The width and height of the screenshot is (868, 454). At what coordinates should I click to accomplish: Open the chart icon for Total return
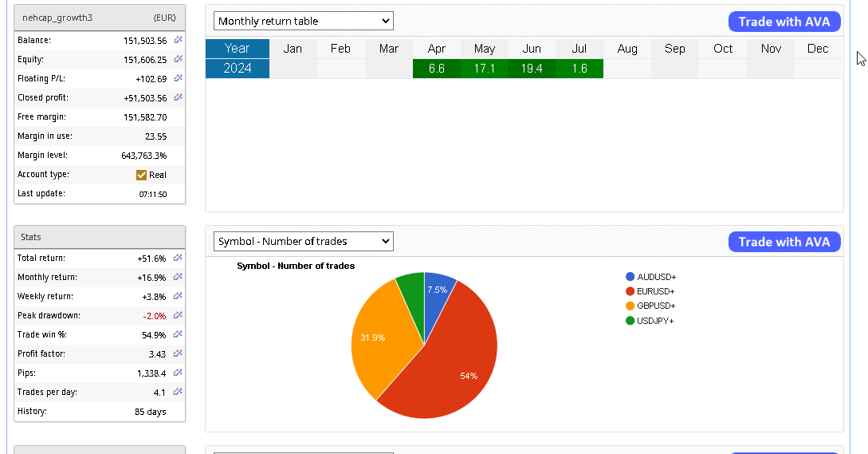(178, 258)
